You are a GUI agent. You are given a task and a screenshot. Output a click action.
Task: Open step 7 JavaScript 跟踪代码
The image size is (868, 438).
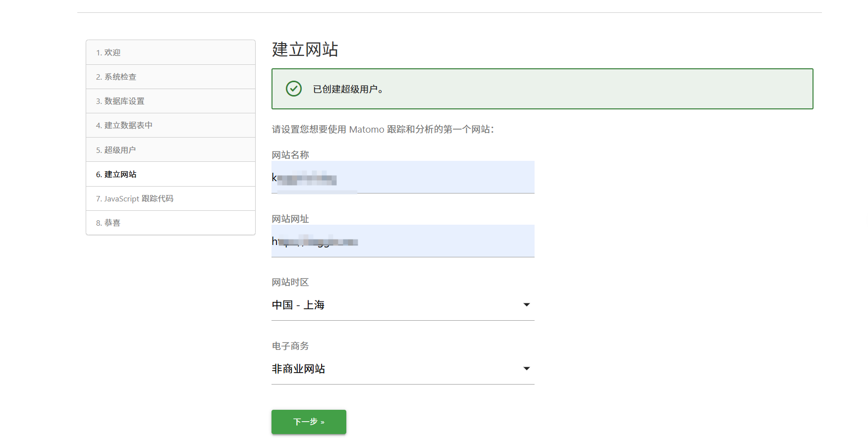click(x=135, y=198)
